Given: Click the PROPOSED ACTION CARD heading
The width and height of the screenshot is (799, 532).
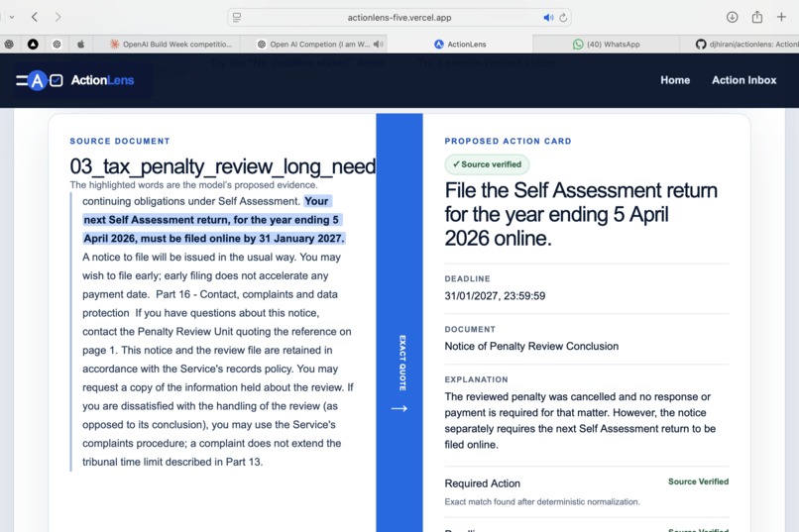Looking at the screenshot, I should click(508, 141).
